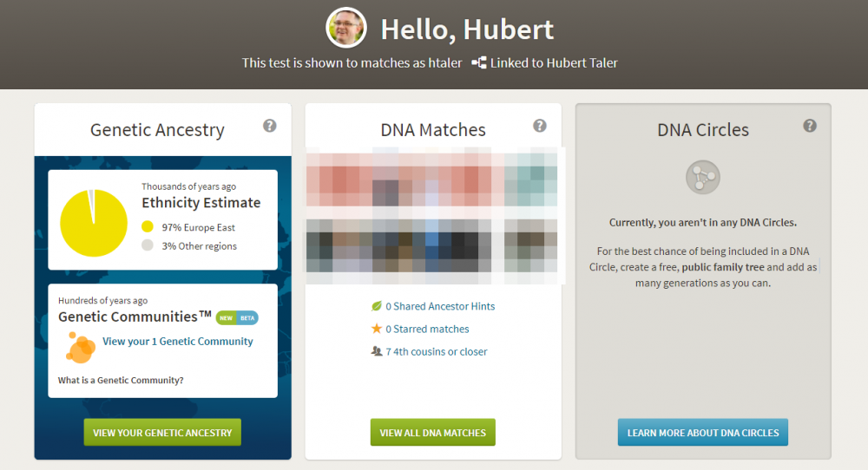The width and height of the screenshot is (868, 470).
Task: Click the orange star starred matches icon
Action: point(377,329)
